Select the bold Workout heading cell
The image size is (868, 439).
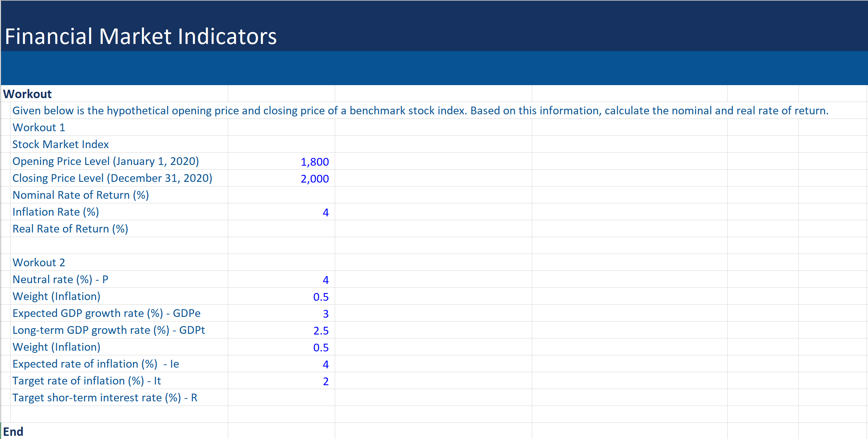click(27, 94)
